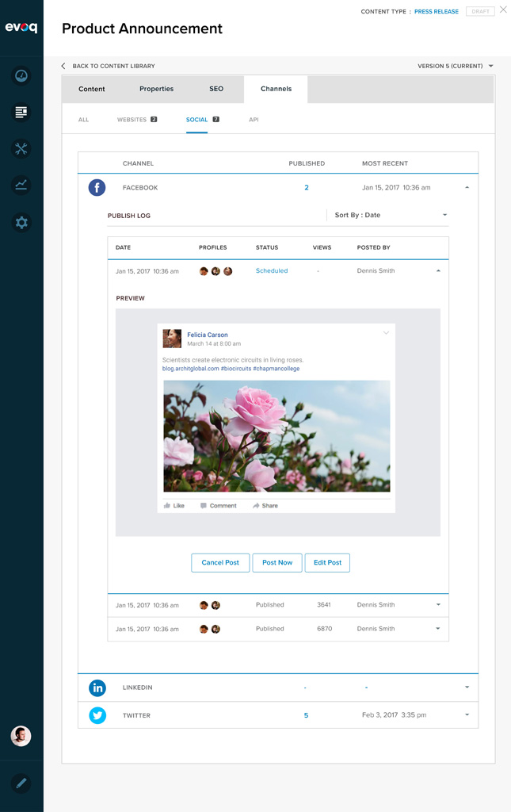Click the Press Release content type link
This screenshot has width=511, height=812.
pos(436,11)
